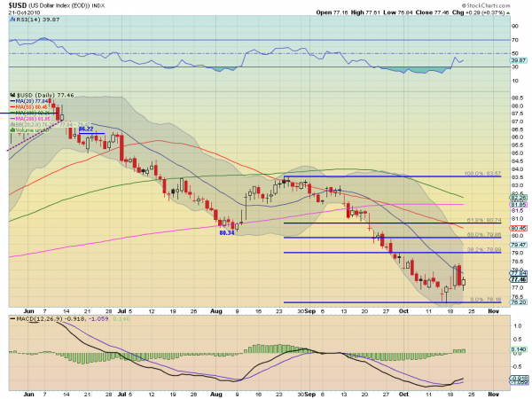Click the StockCharts.com watermark link

[x=486, y=5]
